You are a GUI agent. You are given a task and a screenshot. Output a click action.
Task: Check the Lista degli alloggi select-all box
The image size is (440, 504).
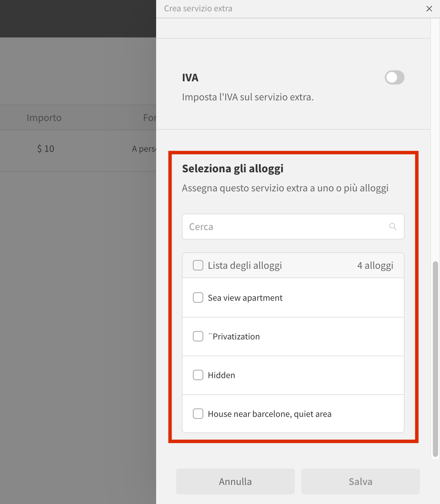[198, 265]
